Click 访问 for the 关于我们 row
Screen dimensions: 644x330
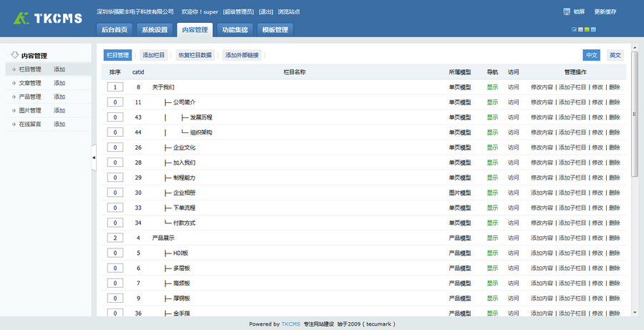tap(513, 87)
